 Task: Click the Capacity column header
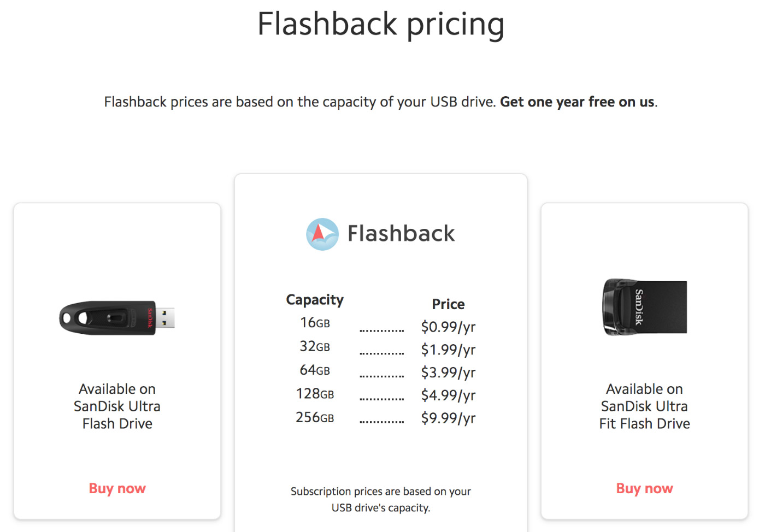pos(315,300)
